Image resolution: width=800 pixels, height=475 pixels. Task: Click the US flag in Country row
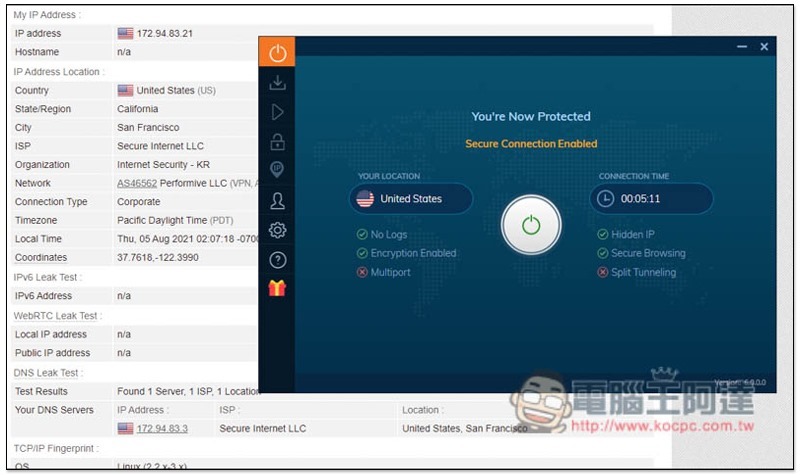pyautogui.click(x=125, y=90)
